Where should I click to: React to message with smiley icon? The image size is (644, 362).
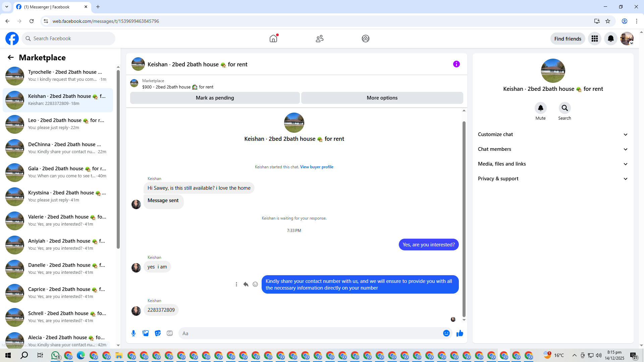click(x=255, y=284)
